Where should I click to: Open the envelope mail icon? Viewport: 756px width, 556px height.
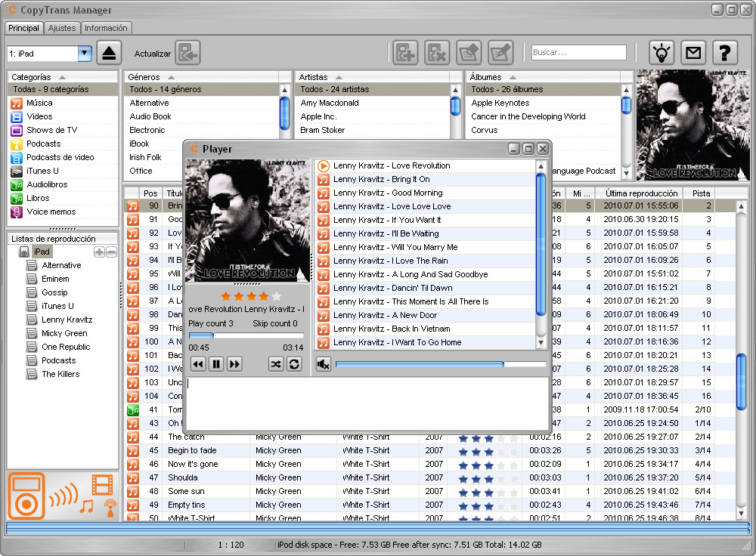(693, 53)
